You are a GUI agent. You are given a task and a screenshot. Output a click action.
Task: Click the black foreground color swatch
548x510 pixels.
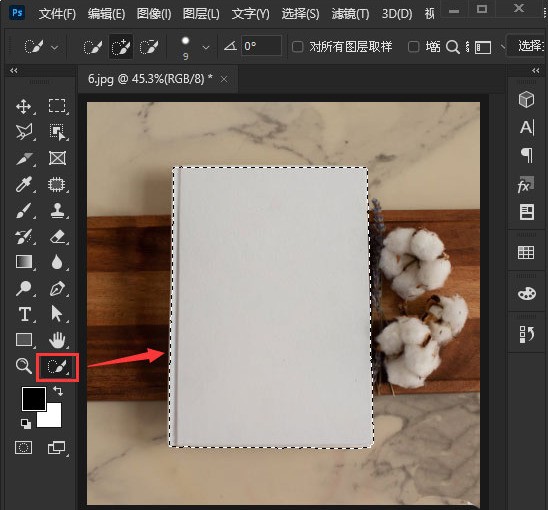point(34,398)
